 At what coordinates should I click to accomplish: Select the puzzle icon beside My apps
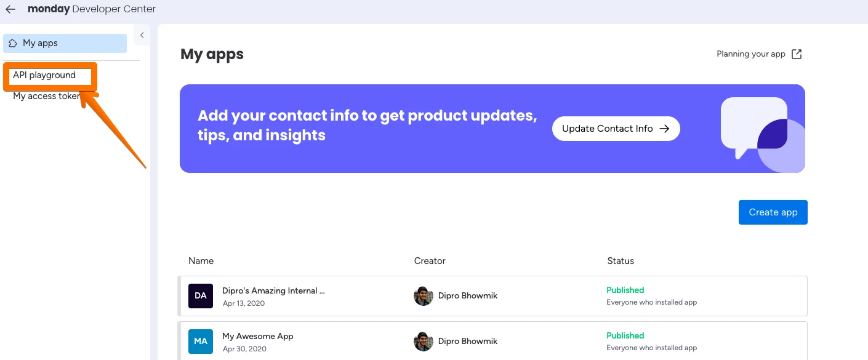13,43
